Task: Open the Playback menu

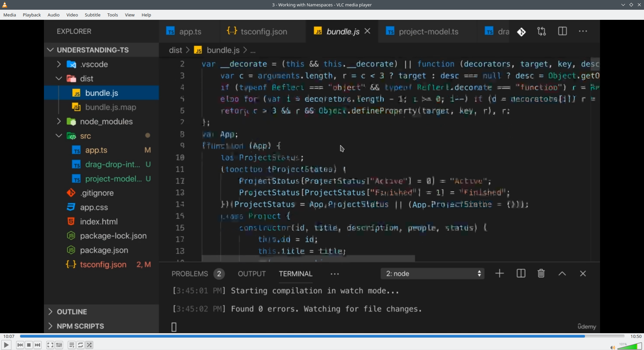Action: pos(32,15)
